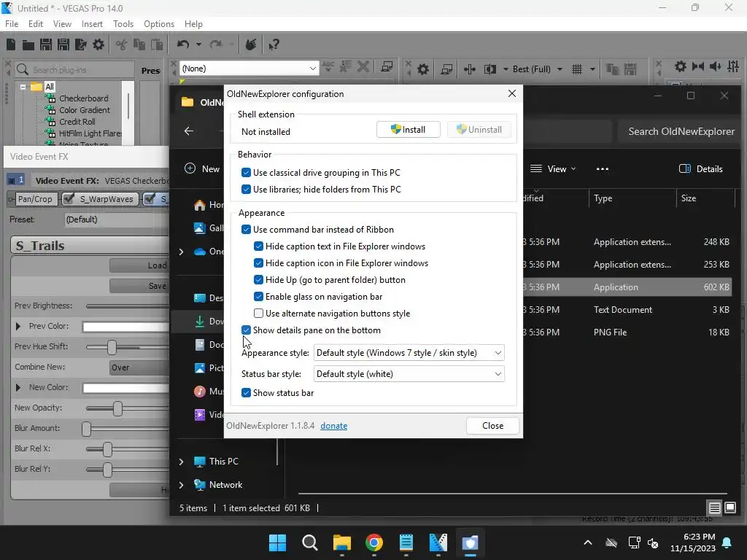Open the View menu in VEGAS Pro
The width and height of the screenshot is (747, 560).
point(63,24)
